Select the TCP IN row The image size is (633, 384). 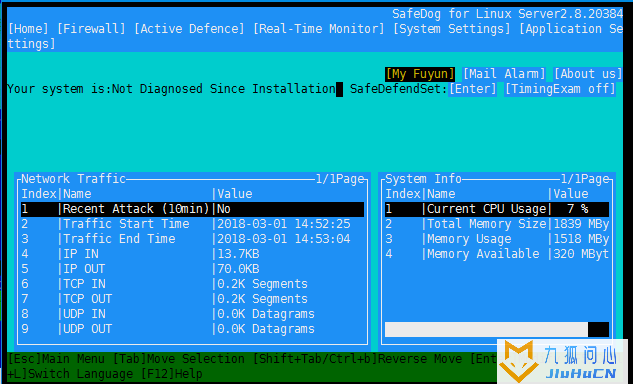coord(193,284)
